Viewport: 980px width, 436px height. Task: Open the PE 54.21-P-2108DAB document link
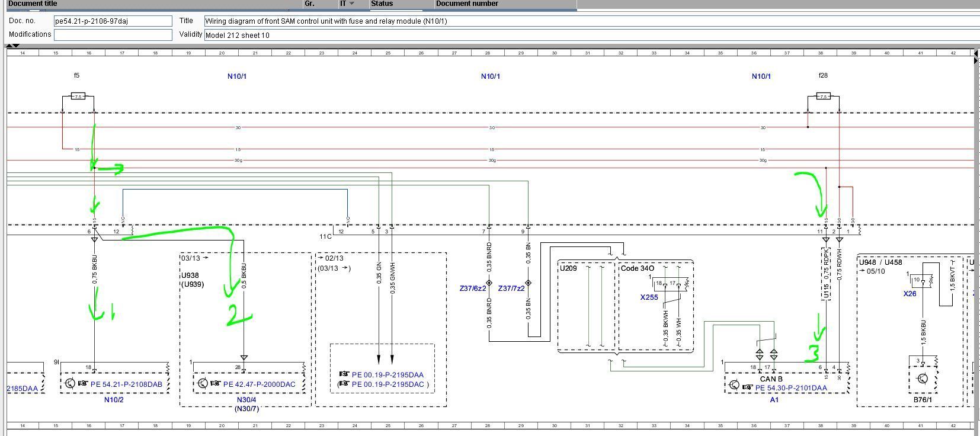(126, 384)
